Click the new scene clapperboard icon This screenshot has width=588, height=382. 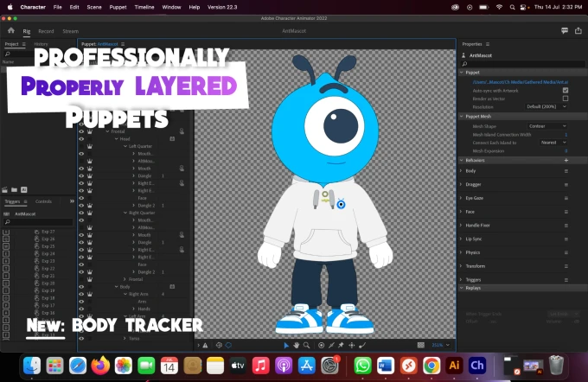[x=4, y=189]
